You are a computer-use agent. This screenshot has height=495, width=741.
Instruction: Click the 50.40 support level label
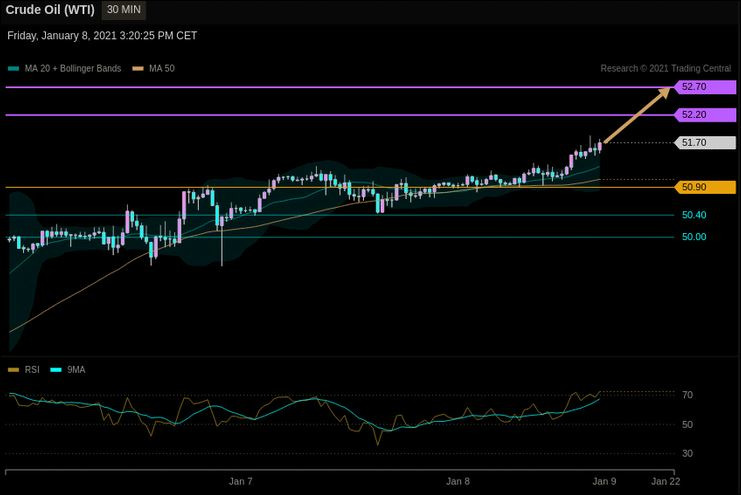[694, 215]
